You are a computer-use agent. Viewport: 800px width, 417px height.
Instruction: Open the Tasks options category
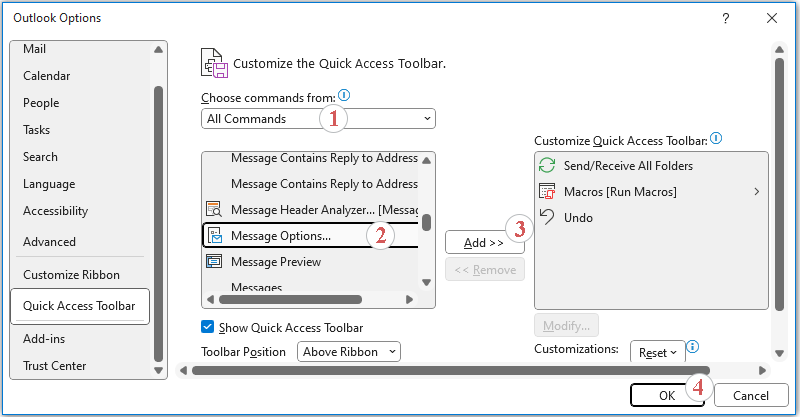(36, 130)
